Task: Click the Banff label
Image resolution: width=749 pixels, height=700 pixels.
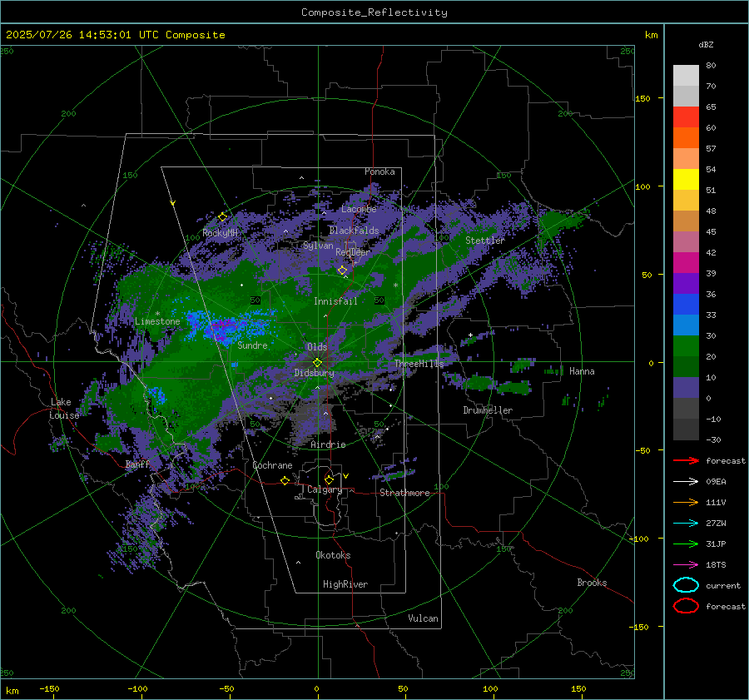Action: click(x=138, y=464)
